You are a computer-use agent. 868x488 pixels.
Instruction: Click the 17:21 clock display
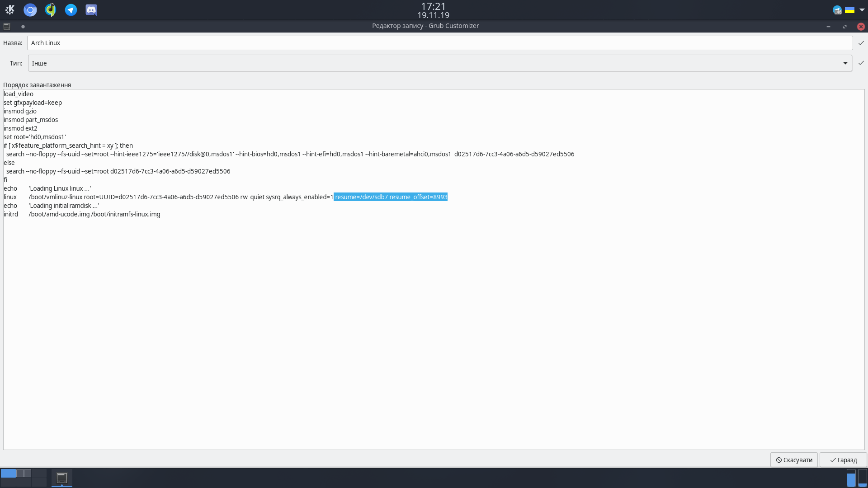433,6
